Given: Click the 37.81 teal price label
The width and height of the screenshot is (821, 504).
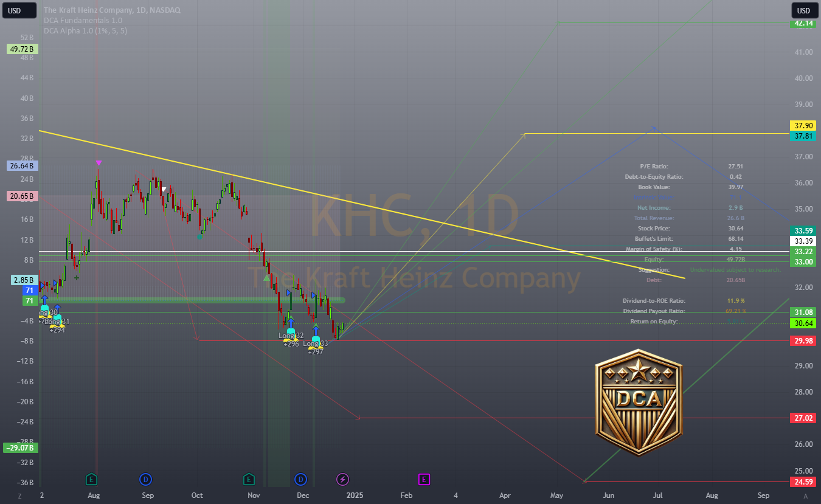Looking at the screenshot, I should point(803,136).
